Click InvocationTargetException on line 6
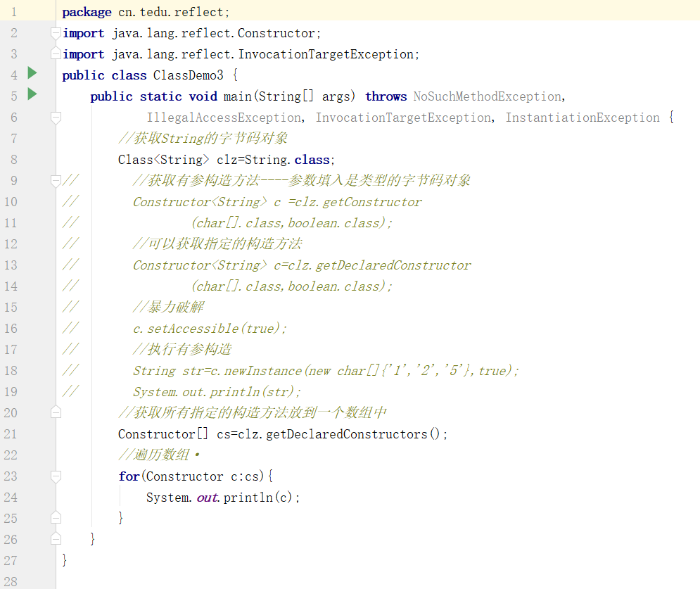The image size is (700, 589). click(403, 118)
